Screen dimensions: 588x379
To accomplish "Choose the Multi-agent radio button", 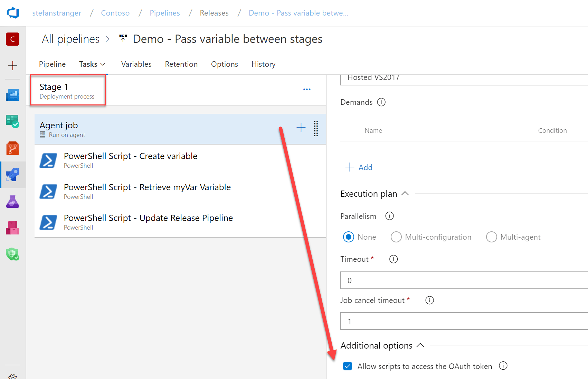I will point(491,237).
